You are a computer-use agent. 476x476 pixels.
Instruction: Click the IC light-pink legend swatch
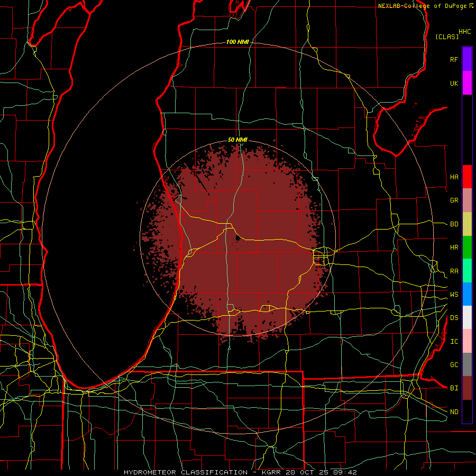pyautogui.click(x=467, y=341)
